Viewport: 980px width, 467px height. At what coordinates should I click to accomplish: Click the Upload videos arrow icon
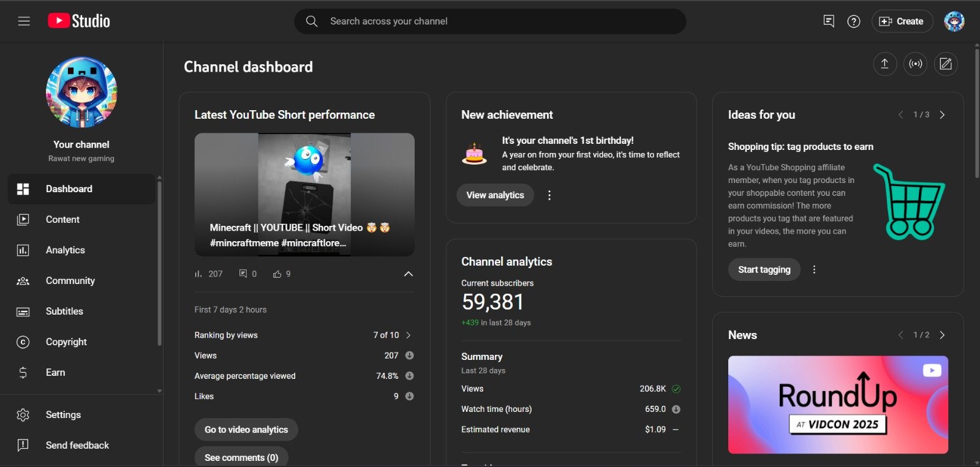tap(884, 64)
